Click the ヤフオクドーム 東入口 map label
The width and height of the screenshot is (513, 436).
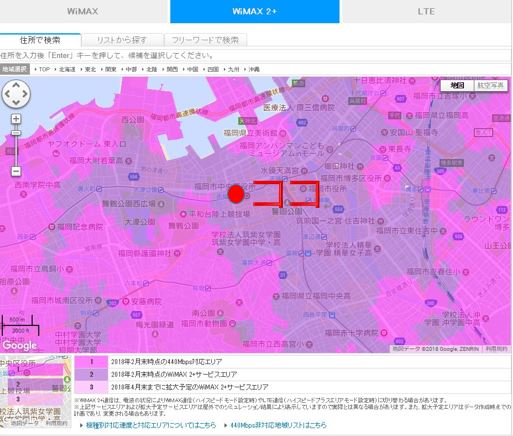pyautogui.click(x=87, y=144)
